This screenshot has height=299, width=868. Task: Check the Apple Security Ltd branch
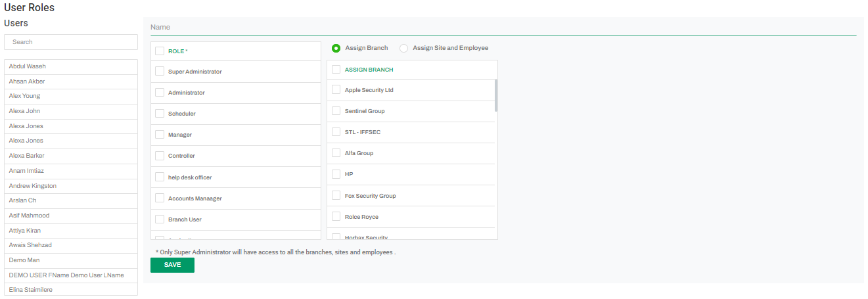[336, 90]
